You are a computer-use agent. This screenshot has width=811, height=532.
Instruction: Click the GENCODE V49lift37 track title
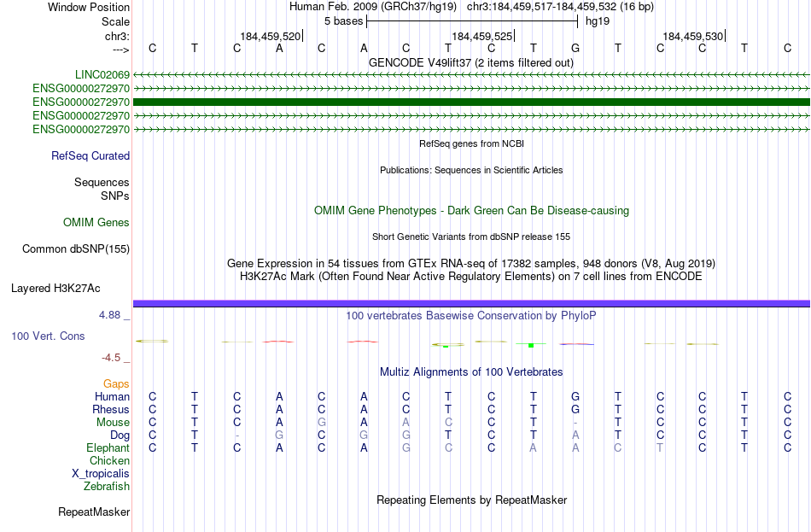coord(470,62)
